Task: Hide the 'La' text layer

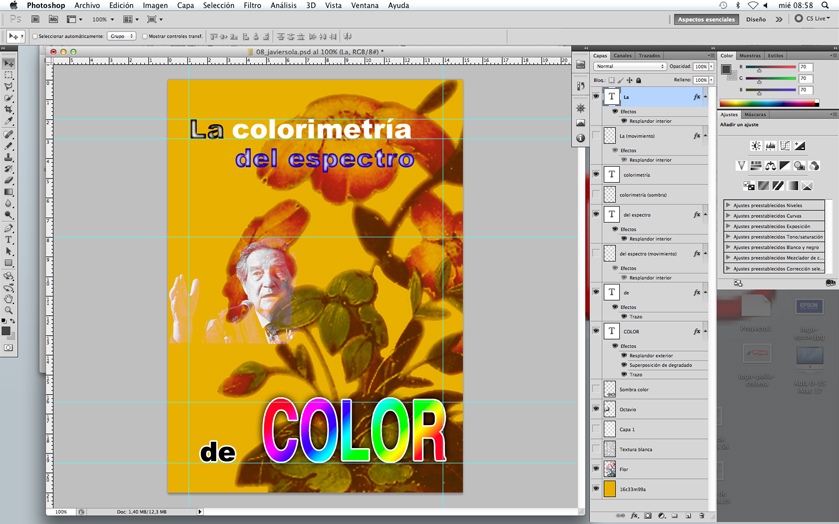Action: pos(596,96)
